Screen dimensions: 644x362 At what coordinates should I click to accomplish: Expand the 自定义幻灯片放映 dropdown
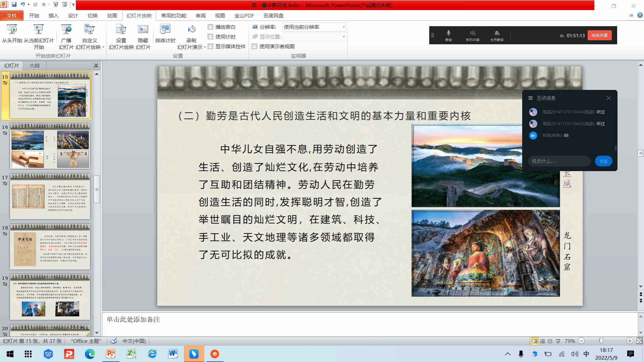tap(103, 47)
